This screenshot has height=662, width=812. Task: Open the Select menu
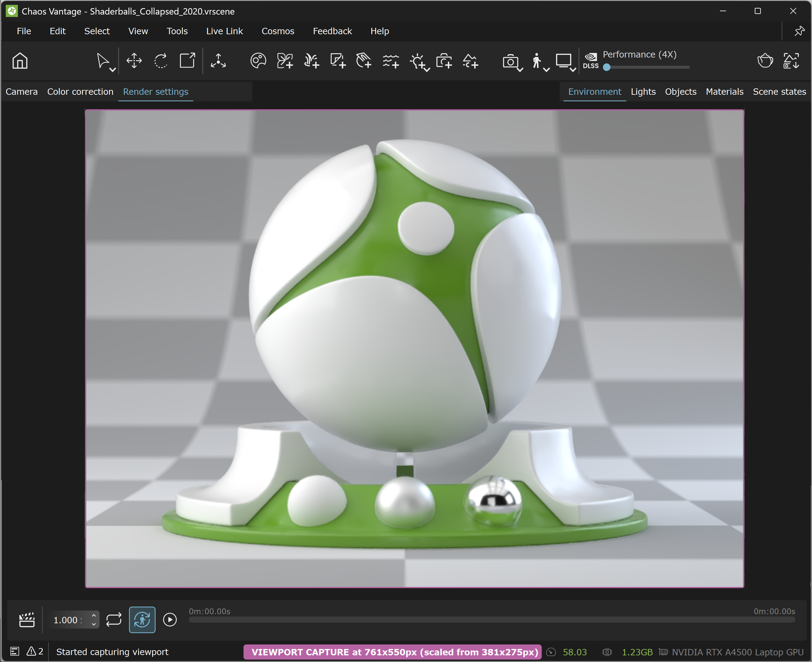pyautogui.click(x=97, y=31)
